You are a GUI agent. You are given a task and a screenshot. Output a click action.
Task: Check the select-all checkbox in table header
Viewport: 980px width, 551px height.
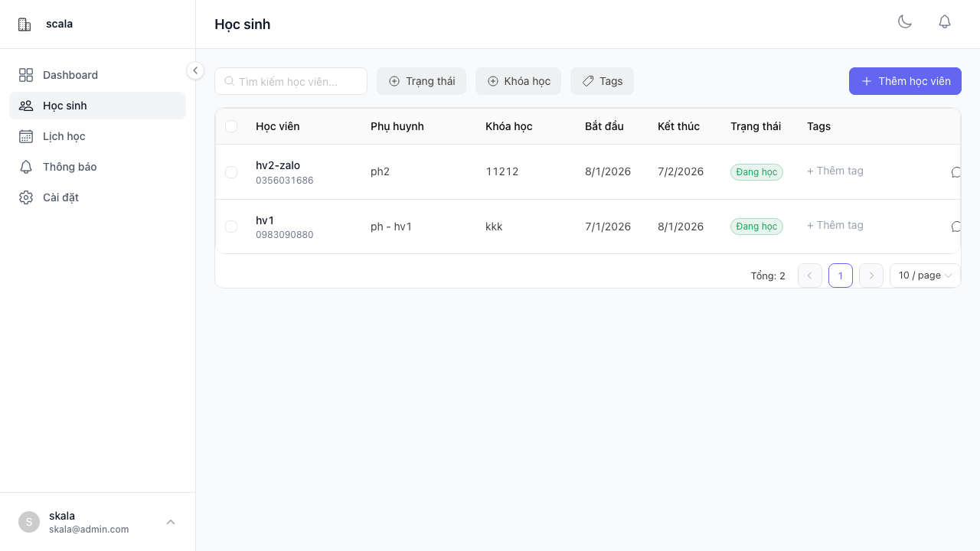pos(231,126)
